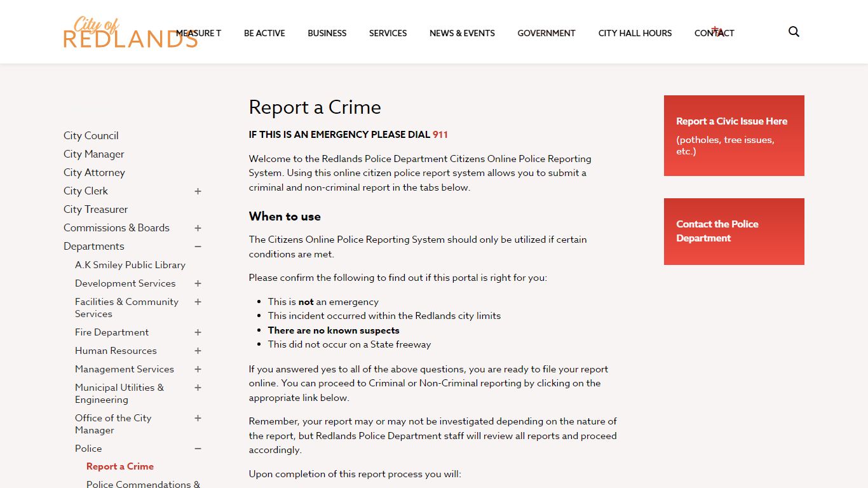Expand the Management Services submenu

click(x=198, y=369)
